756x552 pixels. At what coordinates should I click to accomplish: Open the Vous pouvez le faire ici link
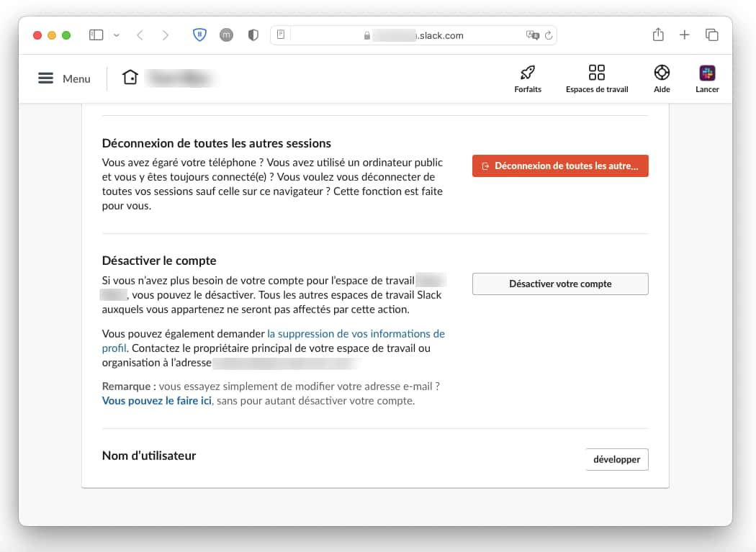click(157, 401)
